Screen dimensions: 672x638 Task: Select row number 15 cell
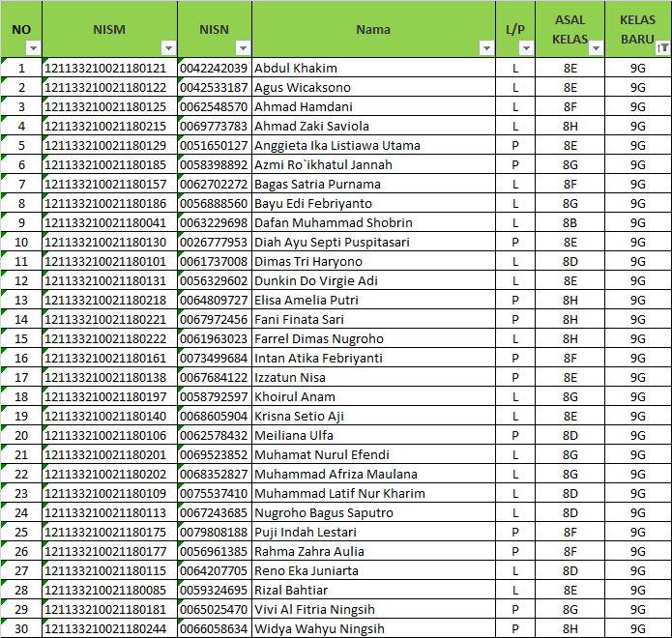(x=21, y=339)
